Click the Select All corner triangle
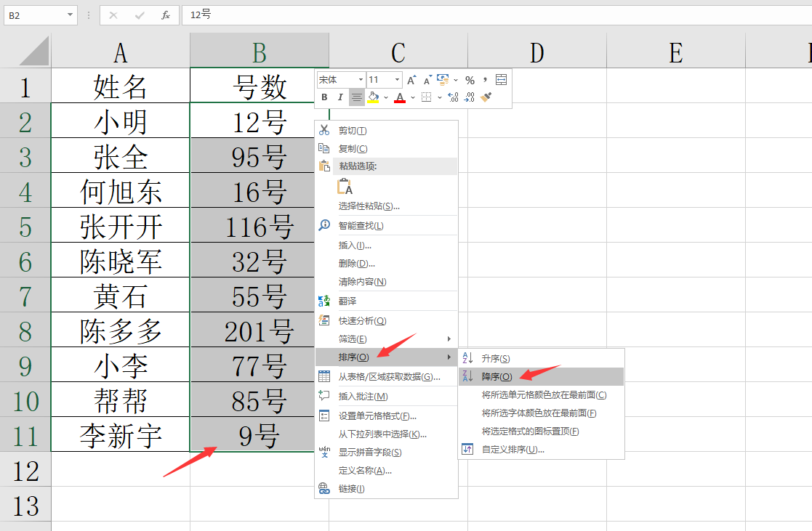 tap(34, 51)
